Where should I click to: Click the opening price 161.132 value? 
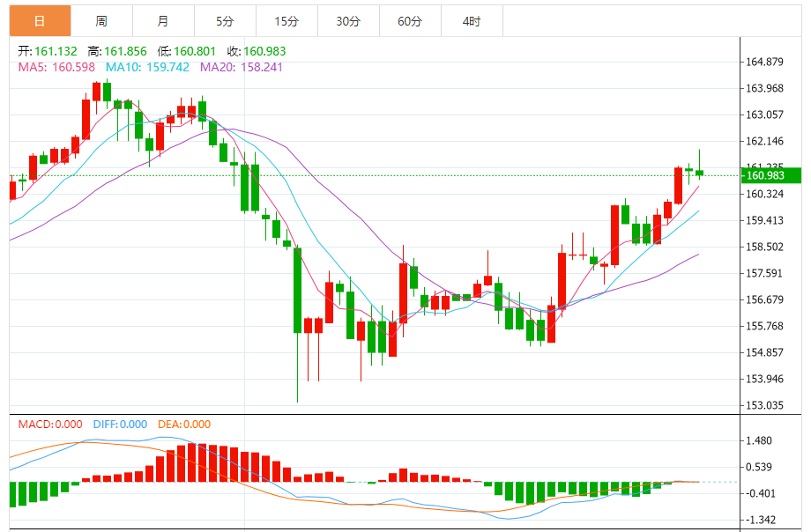coord(56,51)
